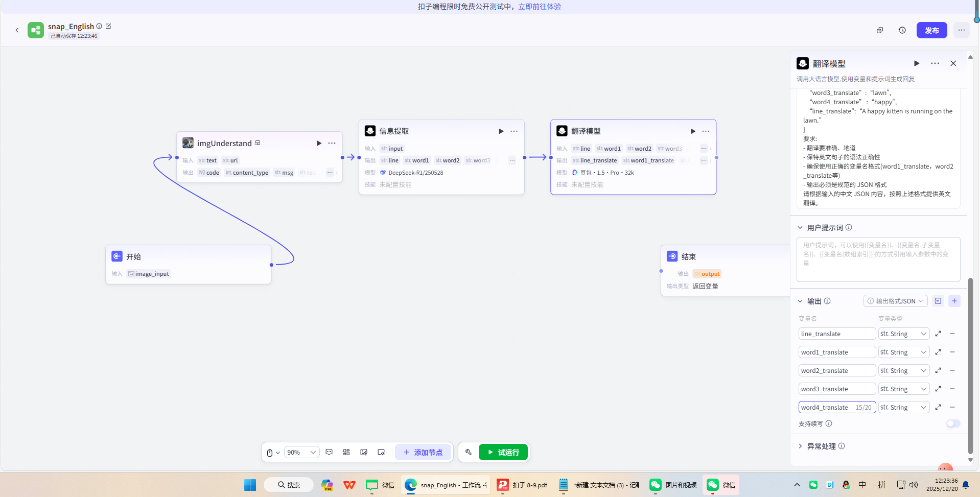Screen dimensions: 980x497
Task: Click the green 试运行 test run button
Action: coord(503,452)
